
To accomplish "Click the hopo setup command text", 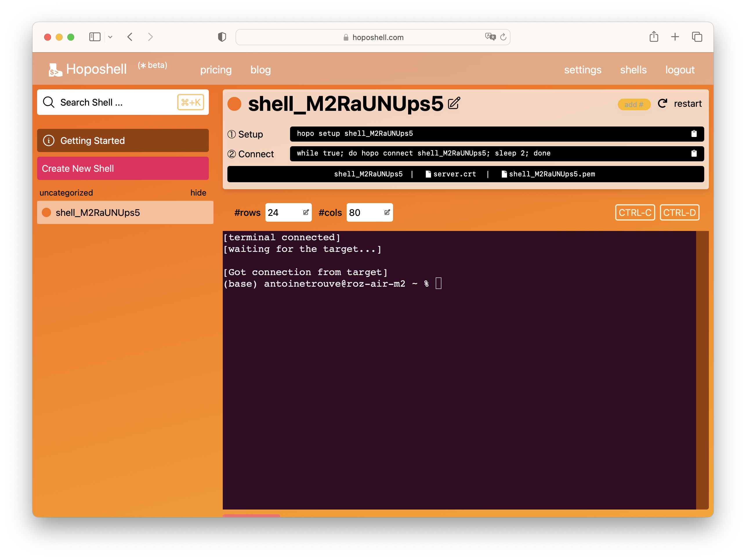I will click(355, 133).
